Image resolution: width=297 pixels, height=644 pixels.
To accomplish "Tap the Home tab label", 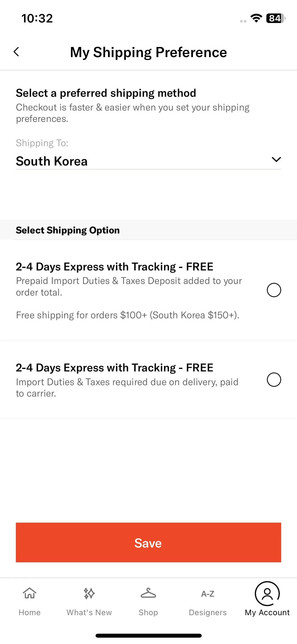I will click(30, 612).
